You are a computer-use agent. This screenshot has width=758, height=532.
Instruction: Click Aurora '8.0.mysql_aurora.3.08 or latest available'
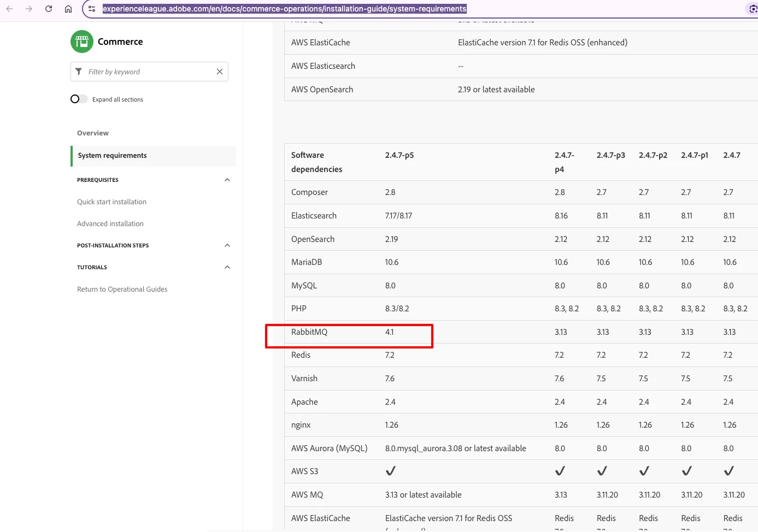click(456, 448)
